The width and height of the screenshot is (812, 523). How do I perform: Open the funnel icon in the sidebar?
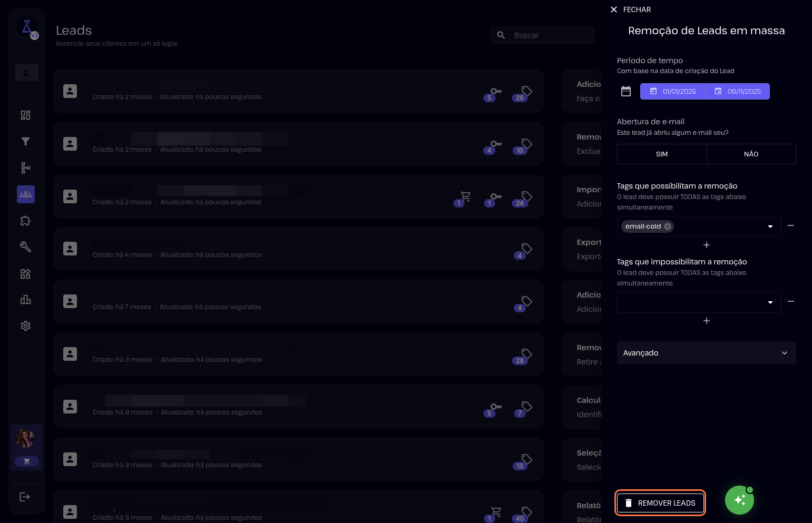(25, 141)
